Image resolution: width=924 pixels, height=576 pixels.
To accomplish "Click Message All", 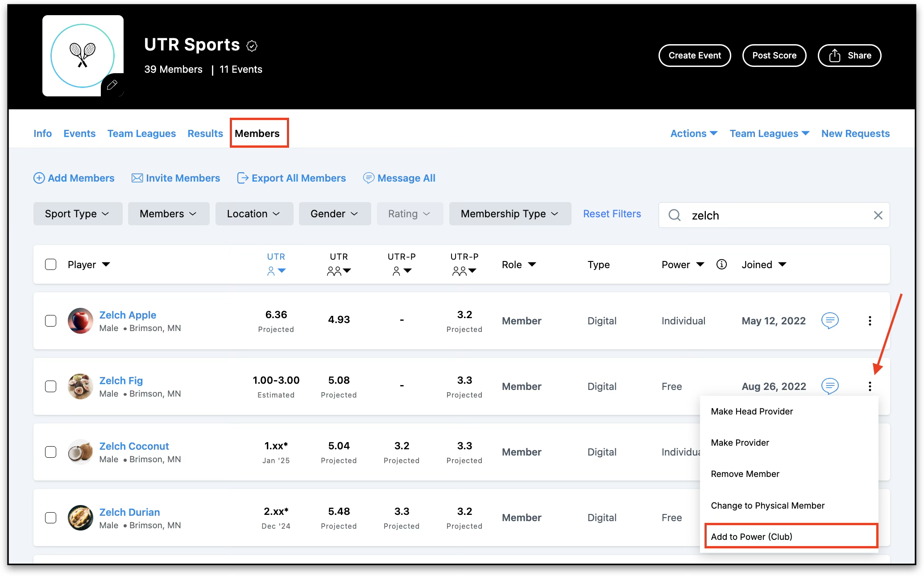I will click(399, 178).
